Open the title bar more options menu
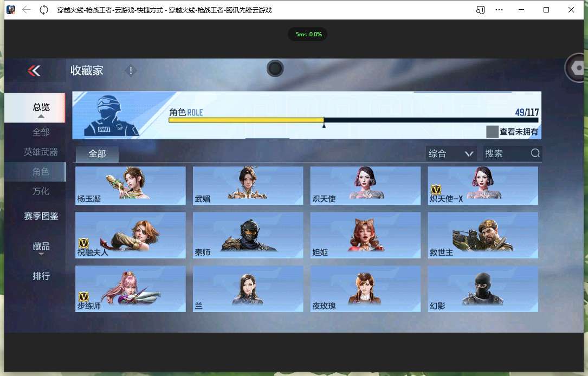The image size is (588, 376). (499, 10)
